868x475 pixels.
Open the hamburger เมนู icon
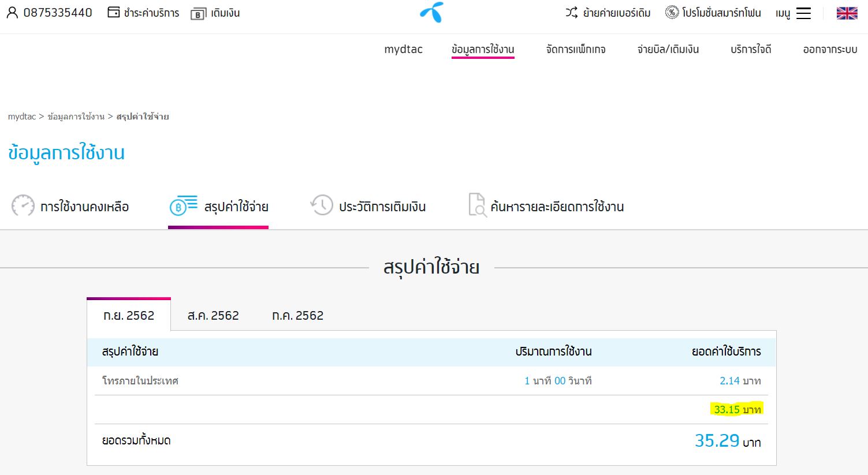[x=804, y=13]
